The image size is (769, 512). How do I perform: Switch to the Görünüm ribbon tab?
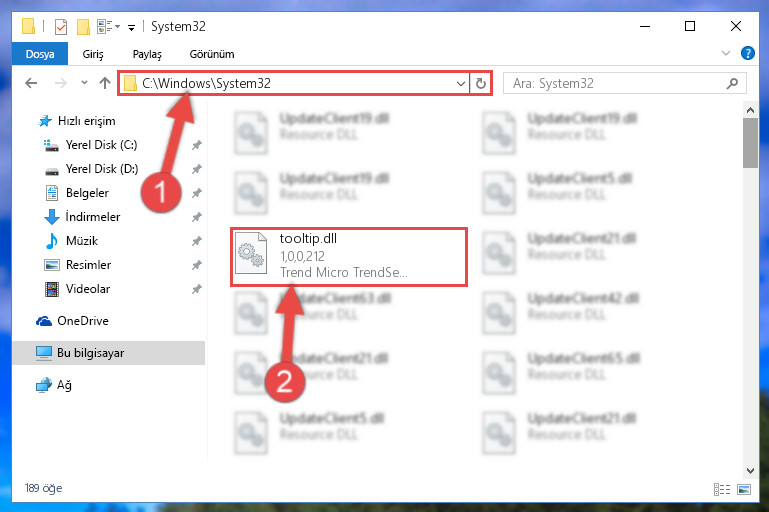pyautogui.click(x=212, y=54)
